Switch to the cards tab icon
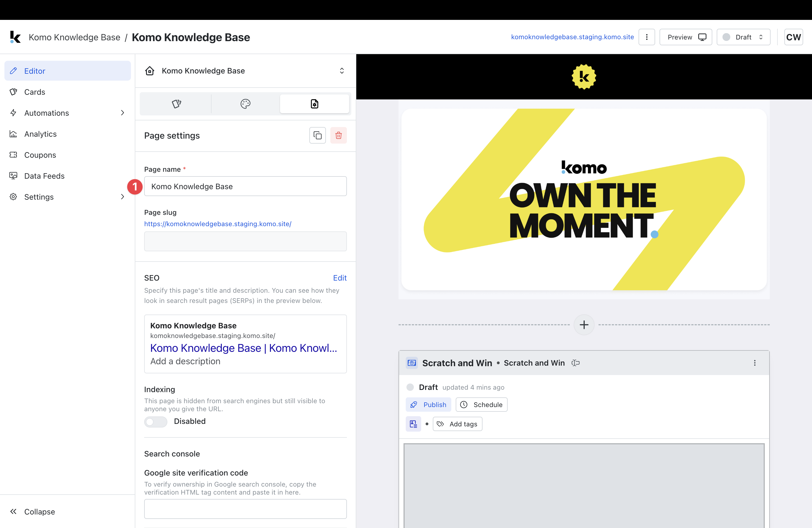 click(176, 104)
